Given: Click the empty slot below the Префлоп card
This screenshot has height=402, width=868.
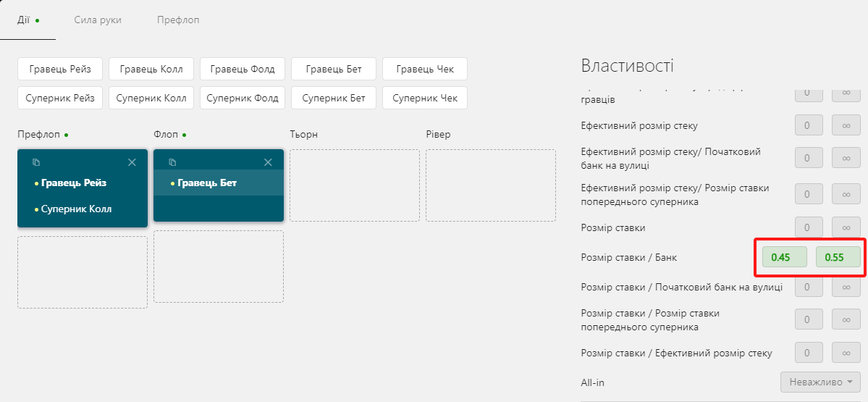Looking at the screenshot, I should click(83, 272).
